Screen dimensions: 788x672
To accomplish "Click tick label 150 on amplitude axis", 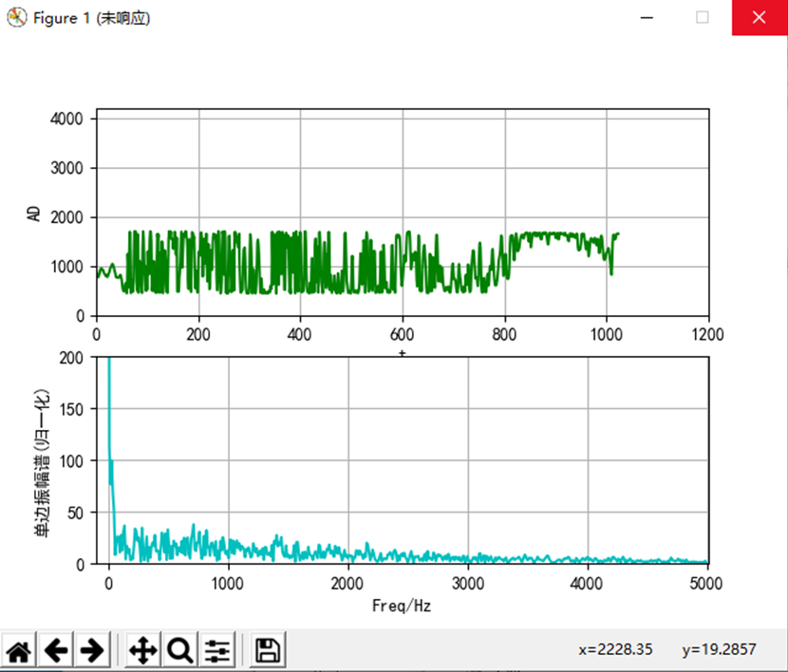I will click(71, 409).
